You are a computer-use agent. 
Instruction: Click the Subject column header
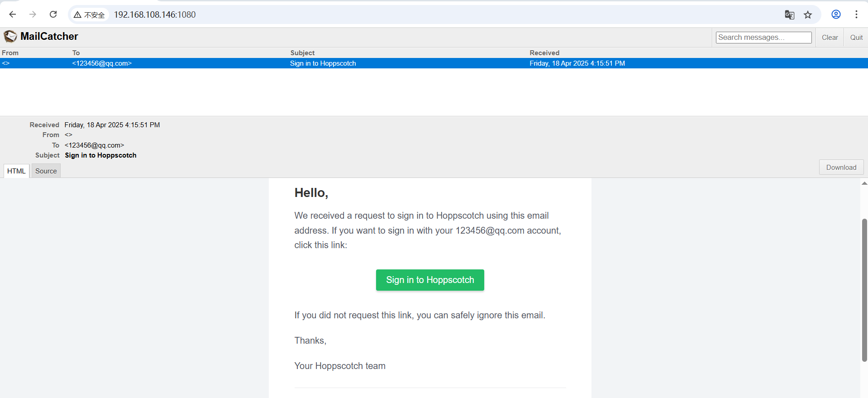[x=302, y=53]
